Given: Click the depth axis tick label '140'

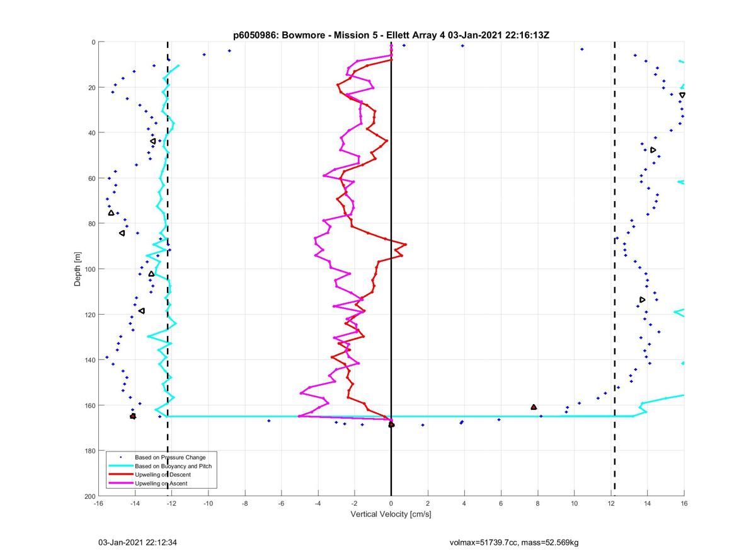Looking at the screenshot, I should (89, 360).
